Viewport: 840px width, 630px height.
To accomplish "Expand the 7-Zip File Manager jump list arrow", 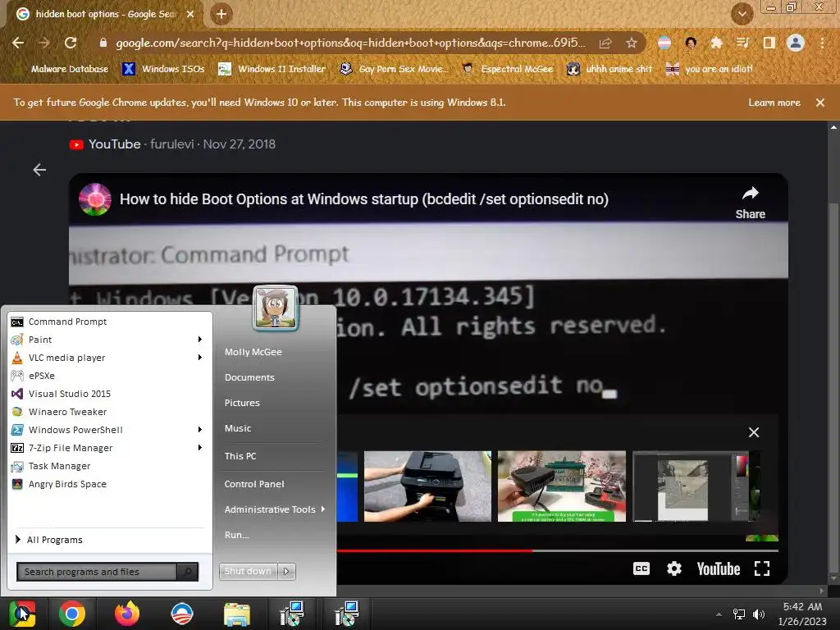I will click(x=200, y=448).
